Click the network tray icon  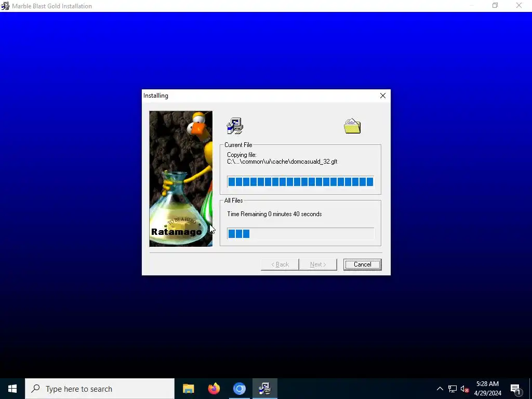(x=453, y=389)
